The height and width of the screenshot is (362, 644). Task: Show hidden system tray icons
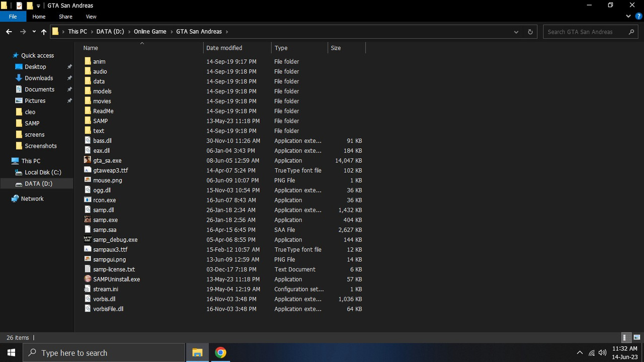point(580,352)
